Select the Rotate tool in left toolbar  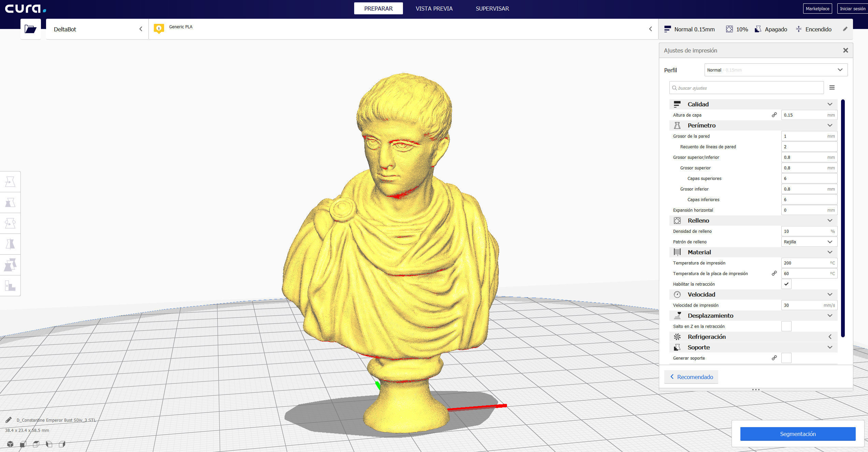tap(10, 223)
